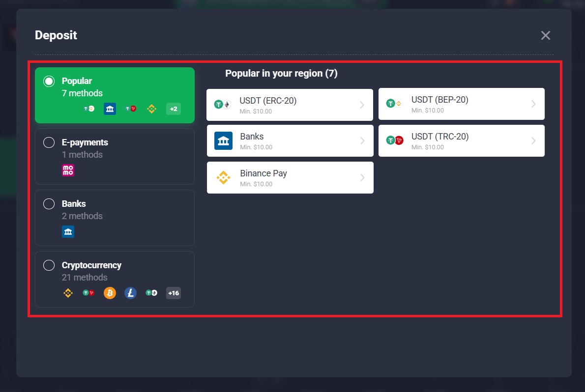Click the Bitcoin icon under Cryptocurrency

109,293
